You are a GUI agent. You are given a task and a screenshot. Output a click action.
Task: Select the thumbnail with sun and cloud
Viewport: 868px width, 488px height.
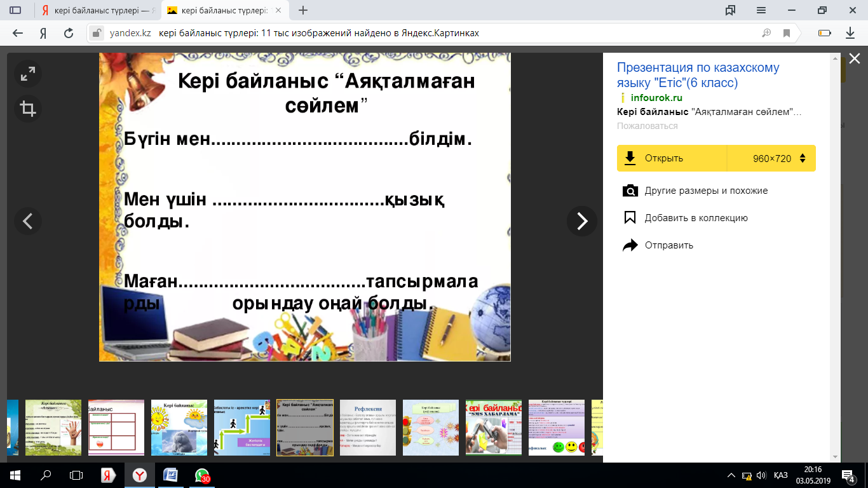point(179,427)
